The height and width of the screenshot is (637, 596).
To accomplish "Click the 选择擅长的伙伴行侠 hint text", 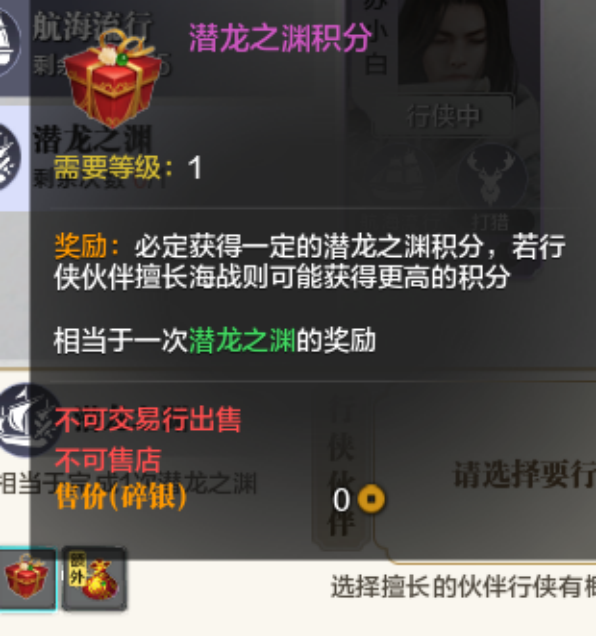I will pyautogui.click(x=463, y=587).
